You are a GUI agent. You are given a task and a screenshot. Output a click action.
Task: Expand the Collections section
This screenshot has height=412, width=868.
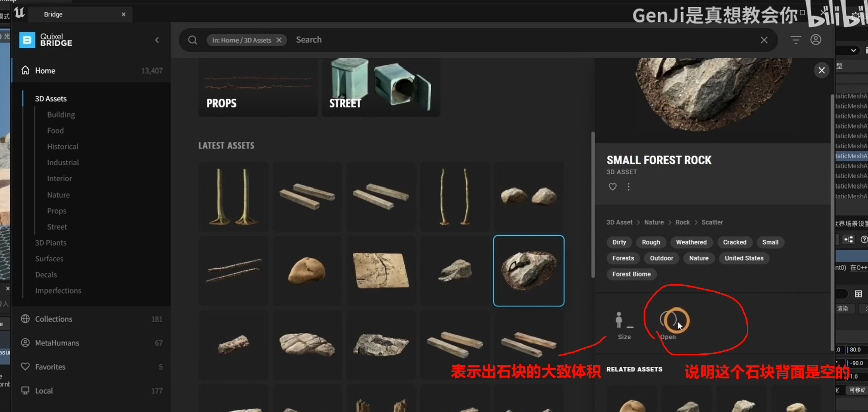53,319
